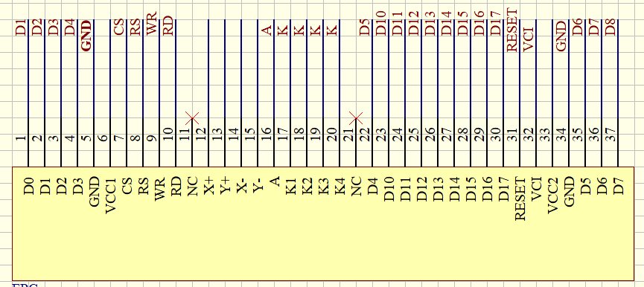
Task: Select the red no-connect cross at pin 11
Action: 192,118
